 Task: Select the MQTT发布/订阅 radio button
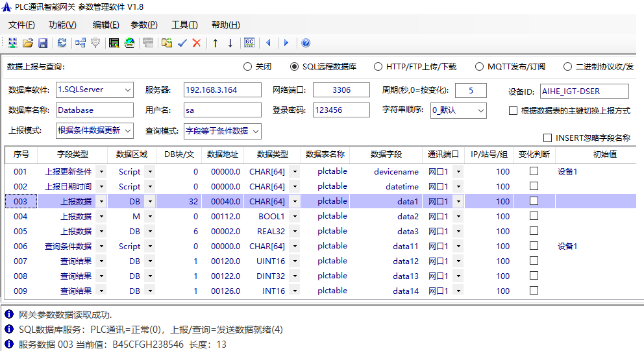[x=479, y=66]
